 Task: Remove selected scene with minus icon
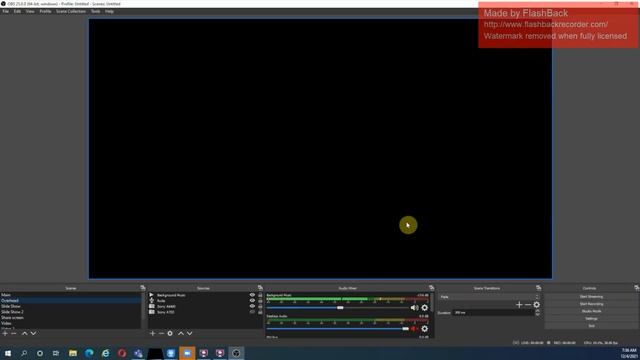(x=14, y=333)
